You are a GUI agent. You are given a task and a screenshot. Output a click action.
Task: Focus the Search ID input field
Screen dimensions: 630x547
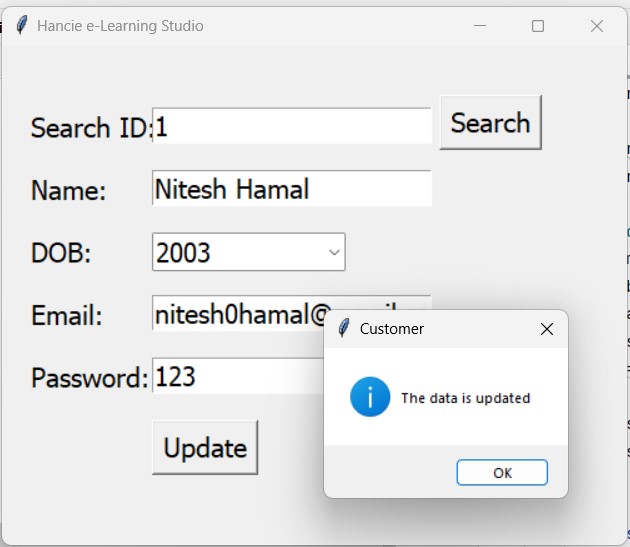point(291,126)
